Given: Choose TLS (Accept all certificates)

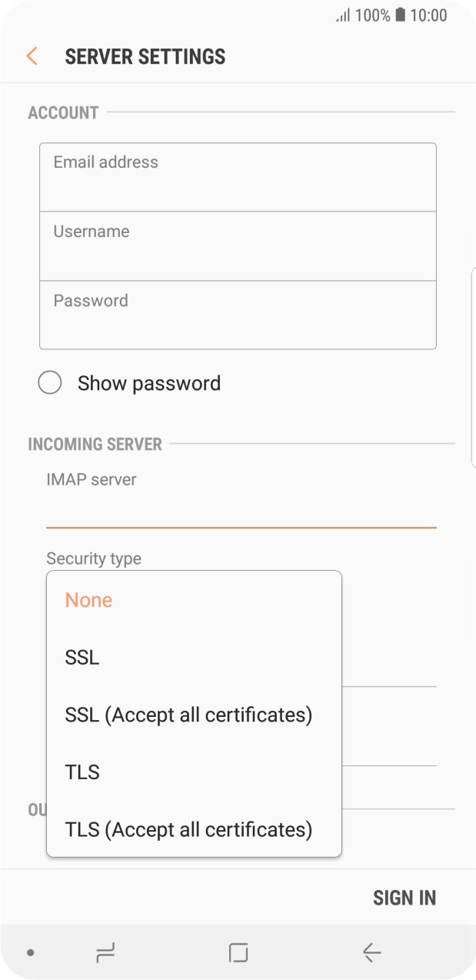Looking at the screenshot, I should (189, 829).
